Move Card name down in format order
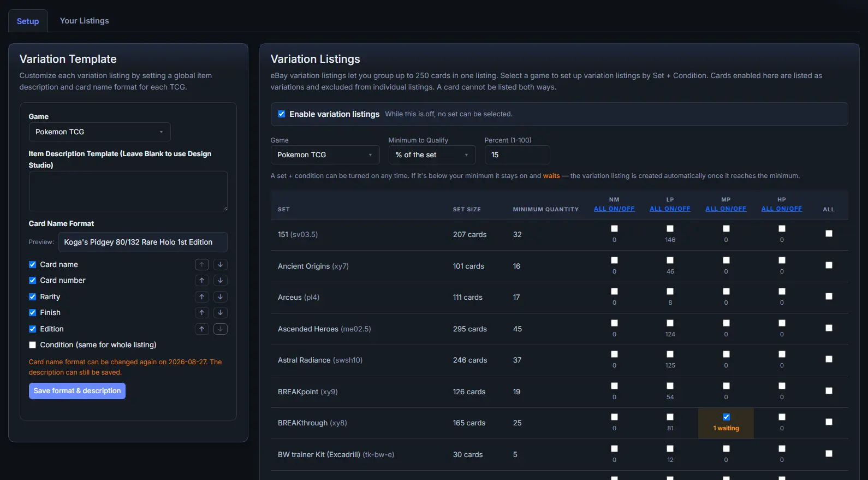This screenshot has width=868, height=480. (220, 265)
